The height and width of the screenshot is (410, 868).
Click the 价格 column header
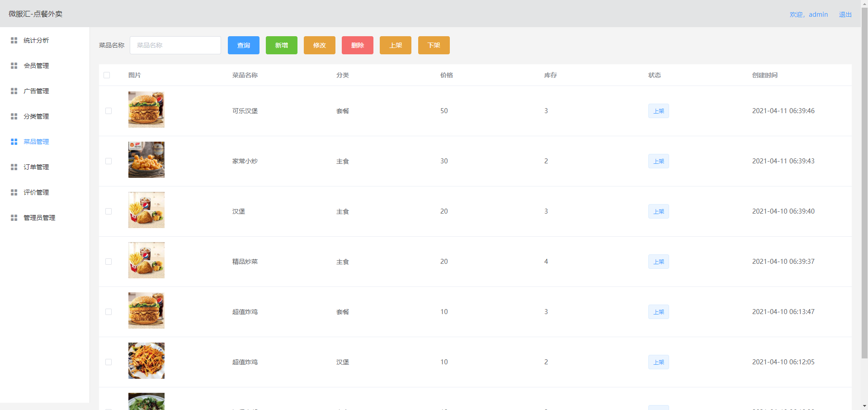click(447, 75)
